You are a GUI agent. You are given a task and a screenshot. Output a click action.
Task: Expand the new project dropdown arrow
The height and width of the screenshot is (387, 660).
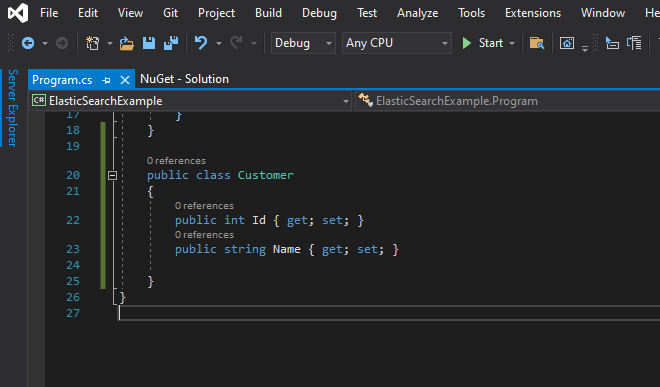[x=109, y=43]
